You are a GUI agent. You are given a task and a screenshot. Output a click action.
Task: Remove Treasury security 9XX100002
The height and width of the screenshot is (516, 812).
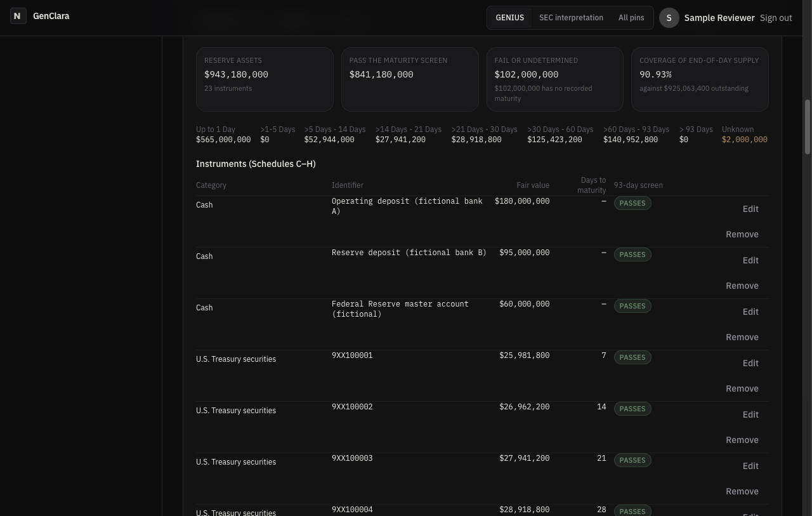742,440
